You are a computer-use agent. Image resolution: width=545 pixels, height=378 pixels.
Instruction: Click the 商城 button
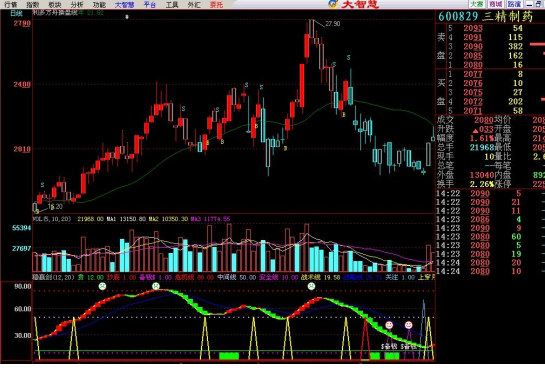click(495, 4)
